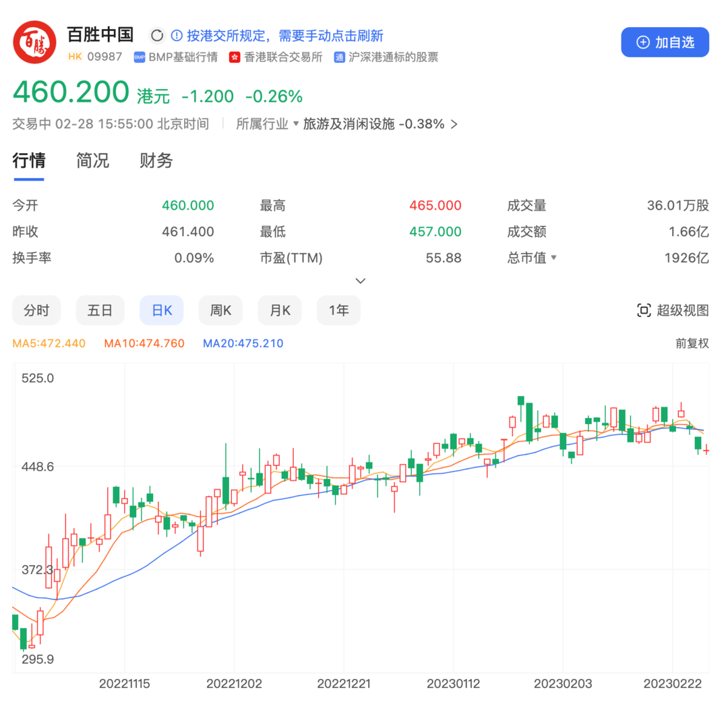Select the 月K monthly candlestick chart
Image resolution: width=728 pixels, height=702 pixels.
(280, 310)
